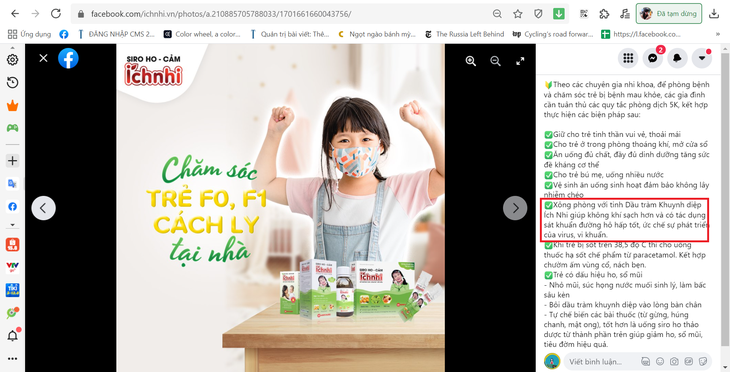Viewport: 730px width, 372px height.
Task: Open the shield extension icon
Action: coord(538,14)
